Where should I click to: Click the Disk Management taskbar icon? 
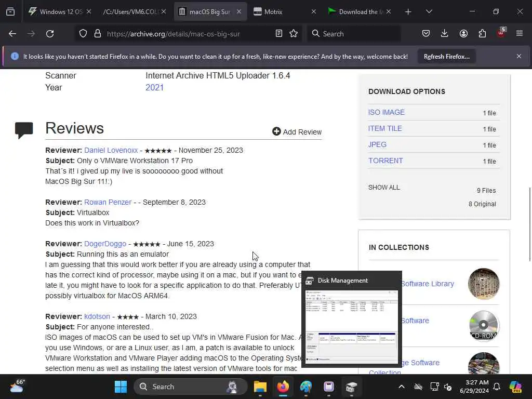click(x=352, y=387)
